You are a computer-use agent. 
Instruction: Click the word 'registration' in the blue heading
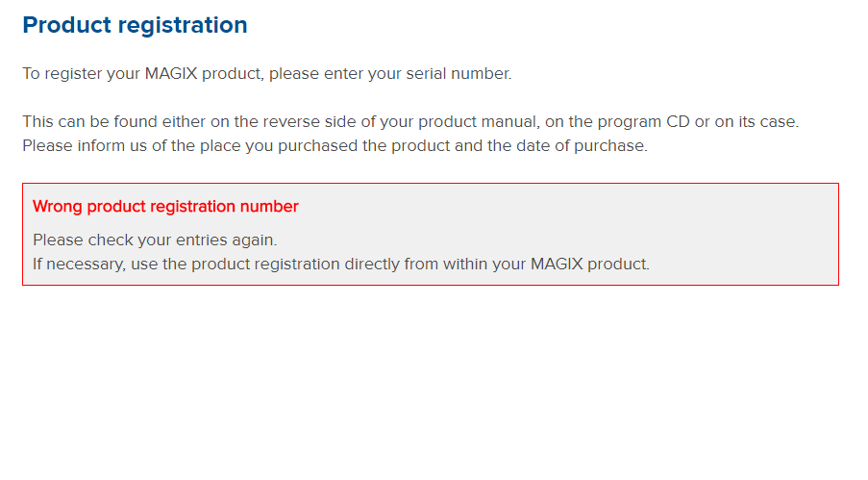(x=183, y=26)
